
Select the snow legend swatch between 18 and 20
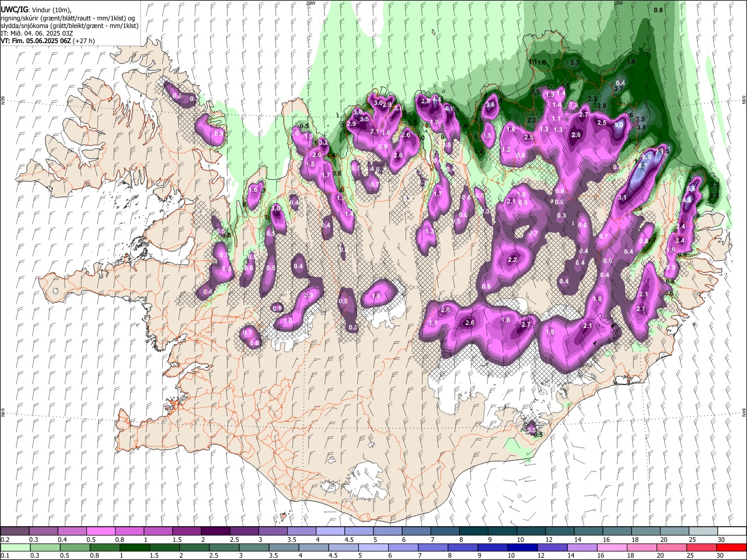pos(645,531)
